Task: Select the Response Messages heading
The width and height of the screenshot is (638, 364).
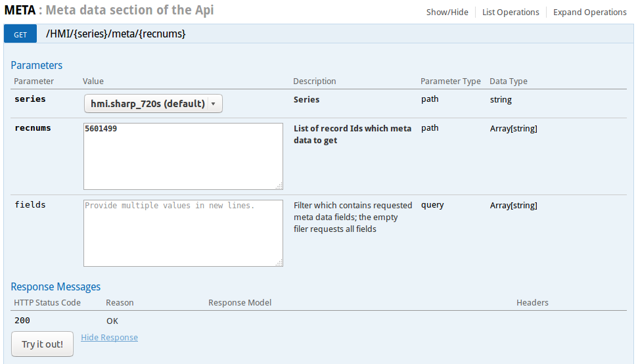Action: coord(56,286)
